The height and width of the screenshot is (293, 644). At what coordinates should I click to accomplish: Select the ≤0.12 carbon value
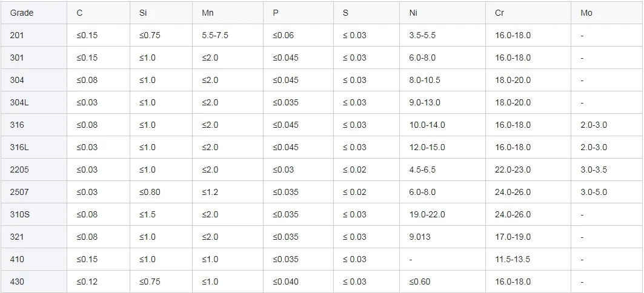click(x=87, y=281)
